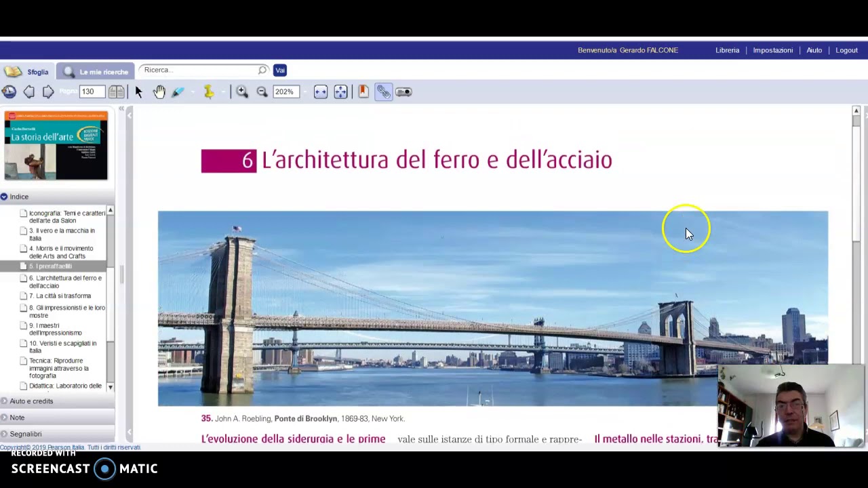
Task: Click the page scrollbar up arrow
Action: [x=856, y=110]
